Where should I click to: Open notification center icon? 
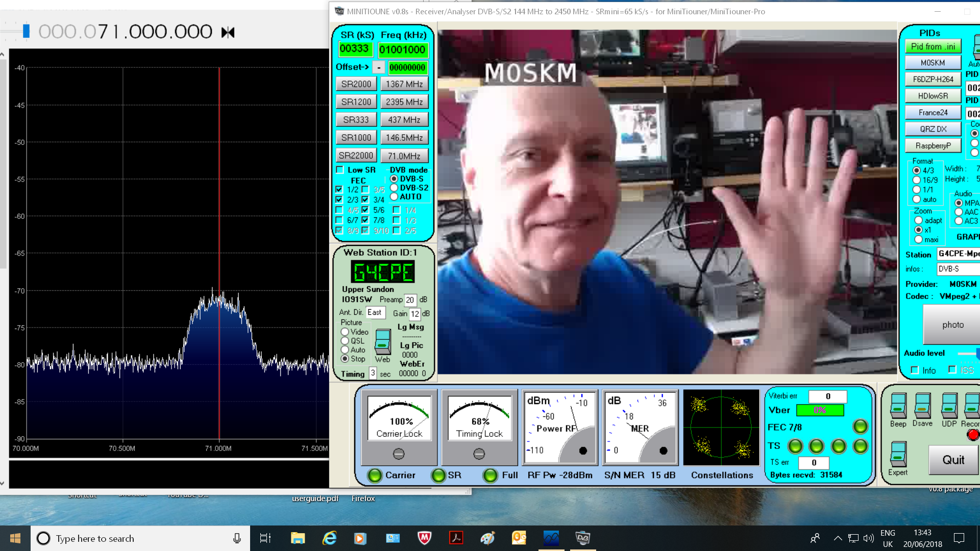(959, 538)
